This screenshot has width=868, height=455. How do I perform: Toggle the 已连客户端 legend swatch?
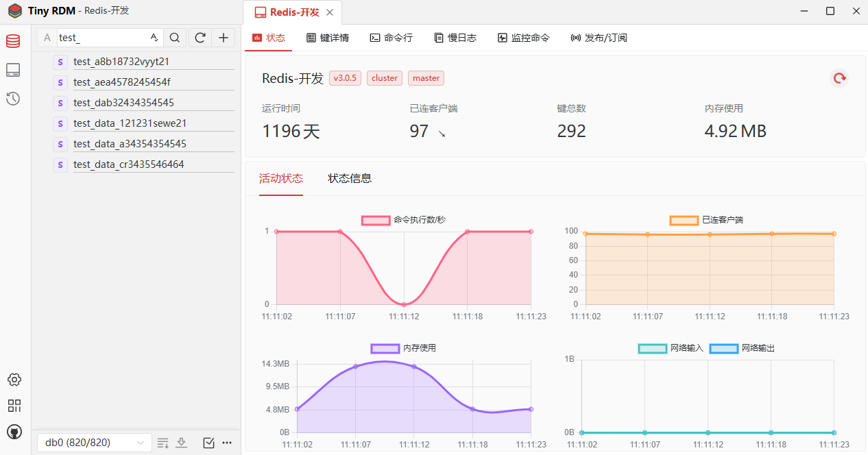point(684,220)
